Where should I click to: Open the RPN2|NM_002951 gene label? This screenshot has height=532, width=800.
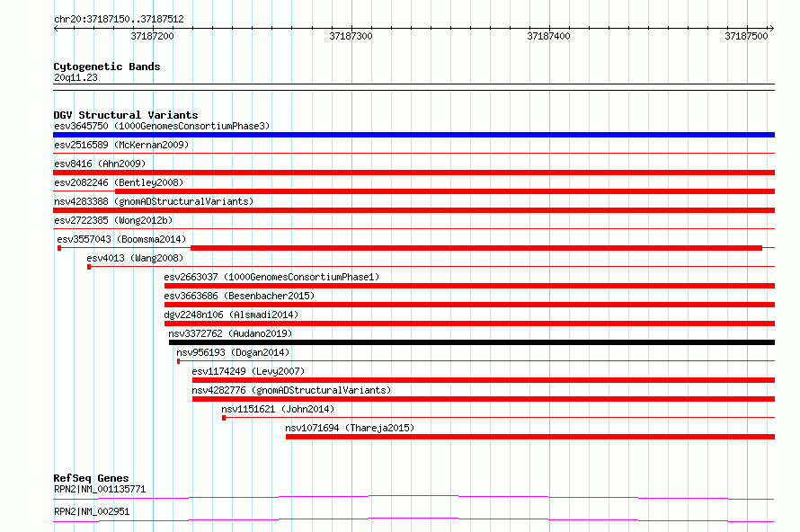92,511
